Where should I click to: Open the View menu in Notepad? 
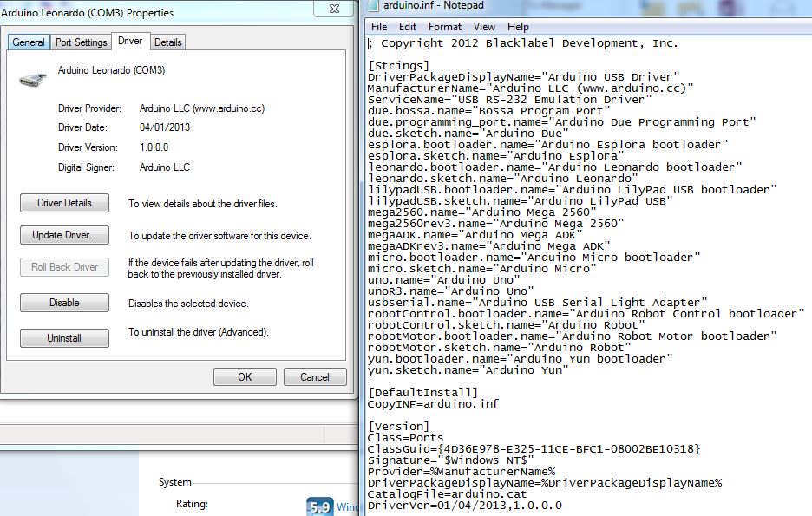484,27
